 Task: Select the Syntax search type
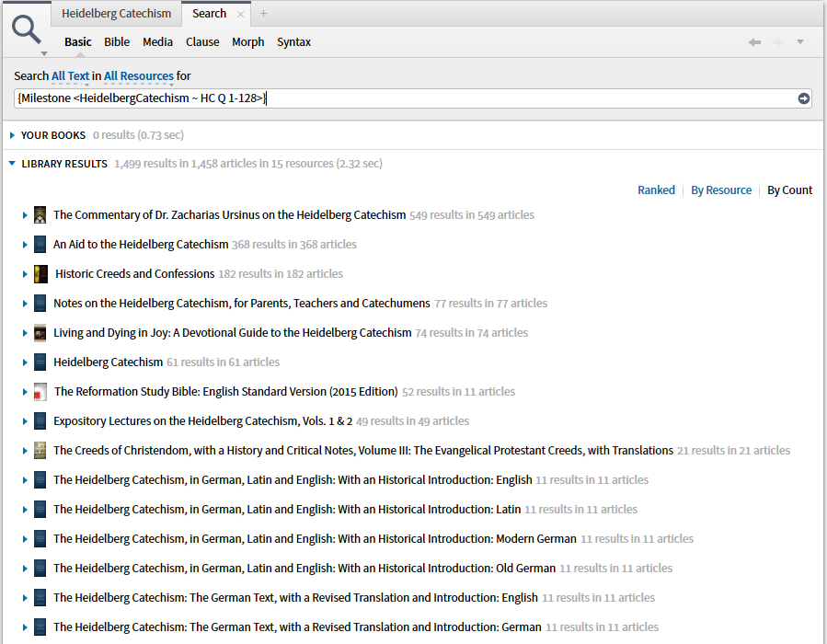(293, 41)
